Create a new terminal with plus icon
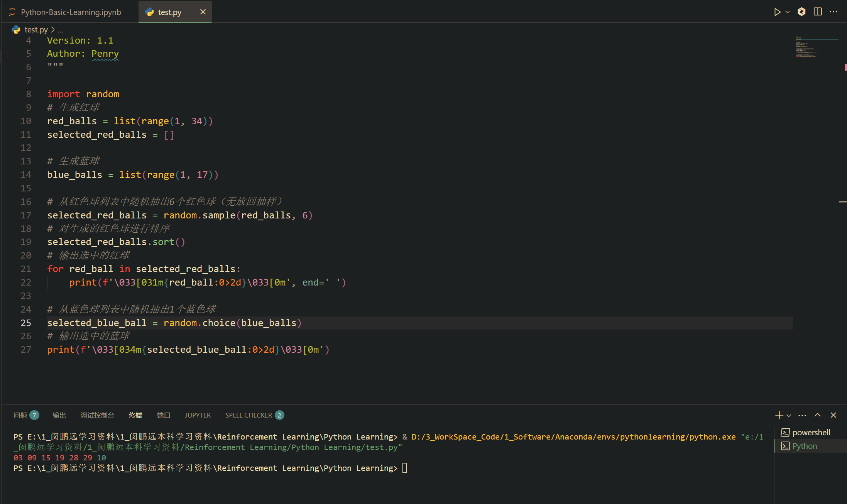This screenshot has height=504, width=847. pos(779,415)
